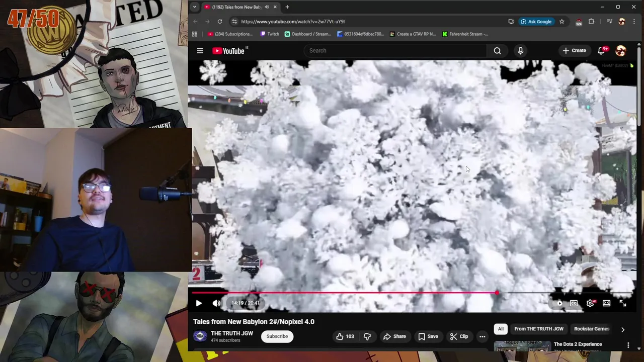
Task: Go back in browser history
Action: (195, 22)
